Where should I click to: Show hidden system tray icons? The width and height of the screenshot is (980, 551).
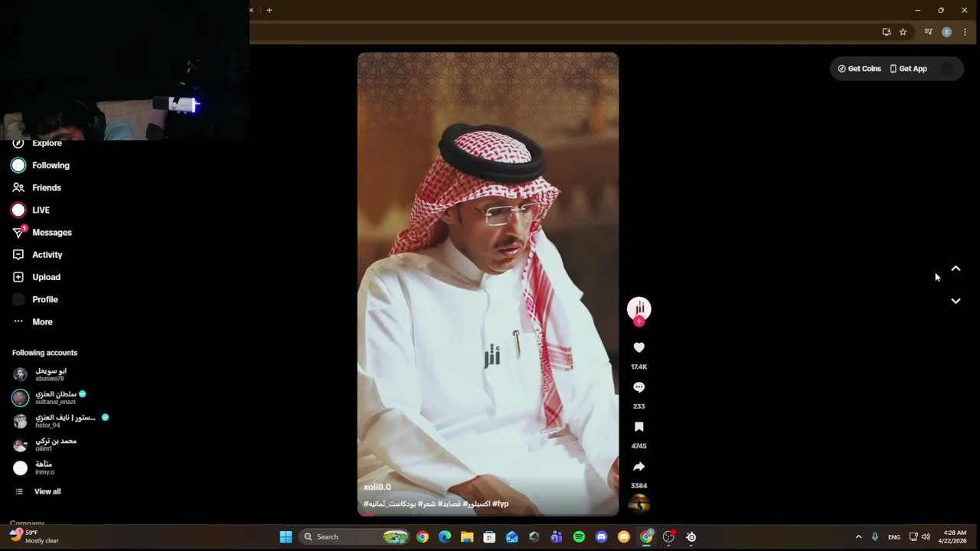858,537
